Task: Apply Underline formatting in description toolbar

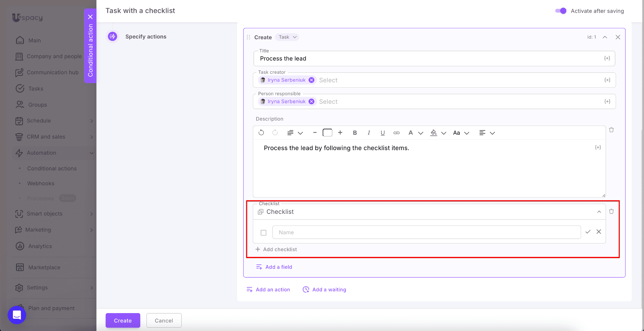Action: (382, 133)
